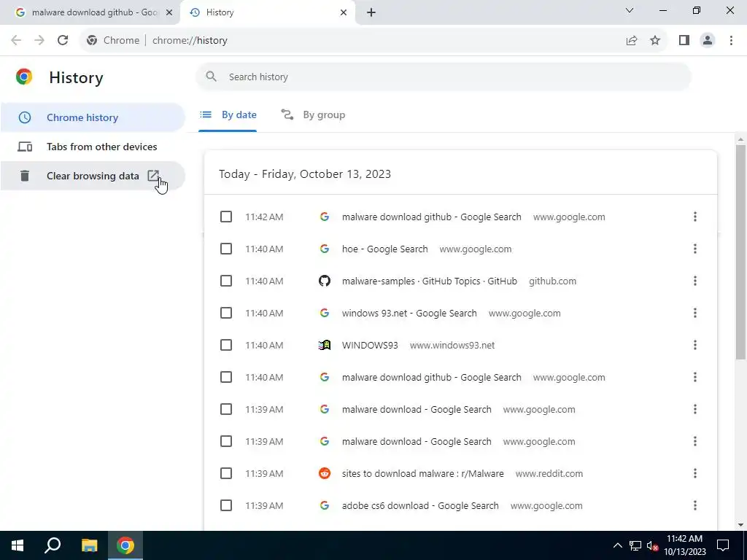Click the page vertical scrollbar thumb
This screenshot has height=560, width=747.
740,252
